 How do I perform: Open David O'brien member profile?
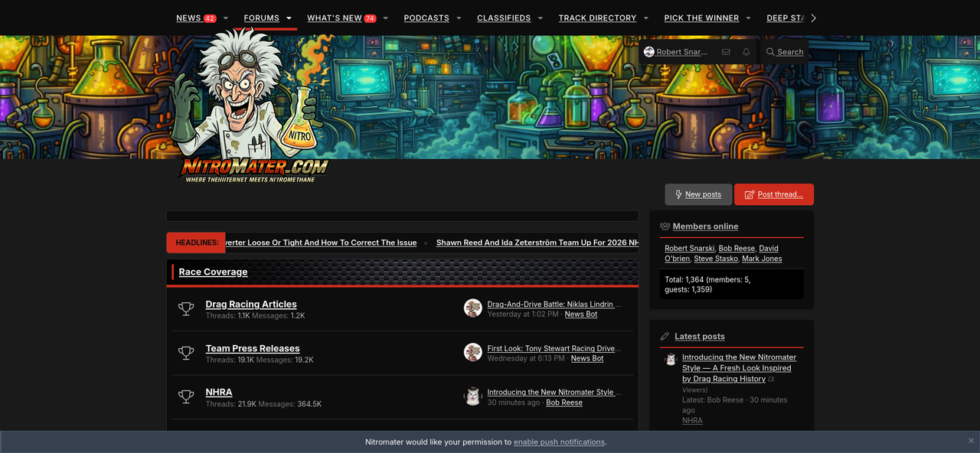[x=721, y=253]
